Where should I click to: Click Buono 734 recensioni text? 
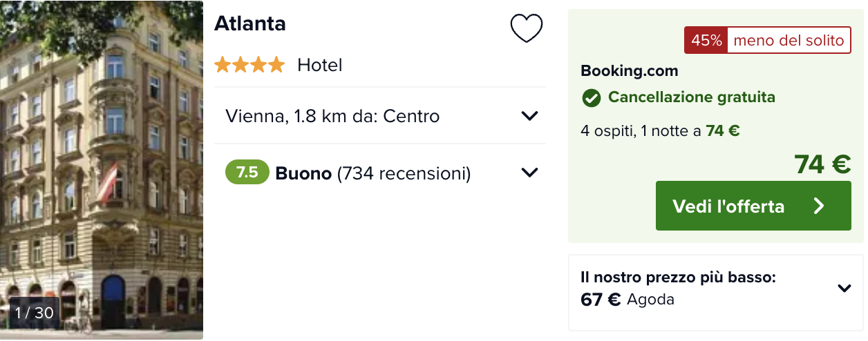pyautogui.click(x=373, y=173)
